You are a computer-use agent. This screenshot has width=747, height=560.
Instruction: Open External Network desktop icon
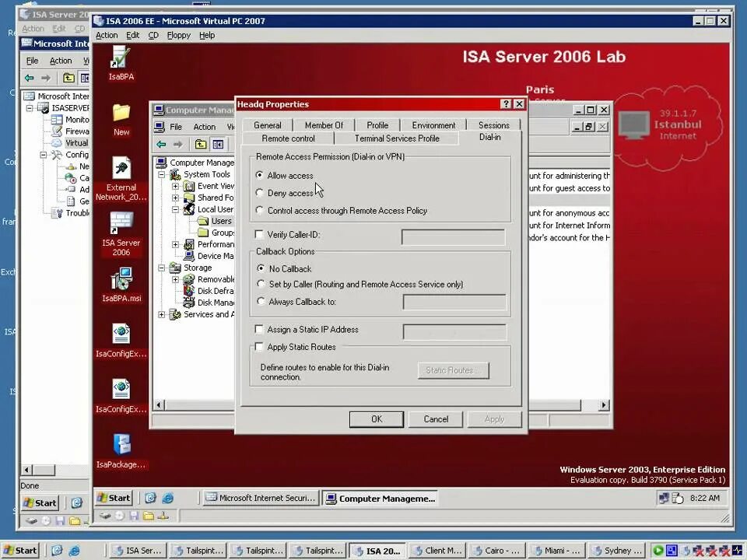coord(121,179)
